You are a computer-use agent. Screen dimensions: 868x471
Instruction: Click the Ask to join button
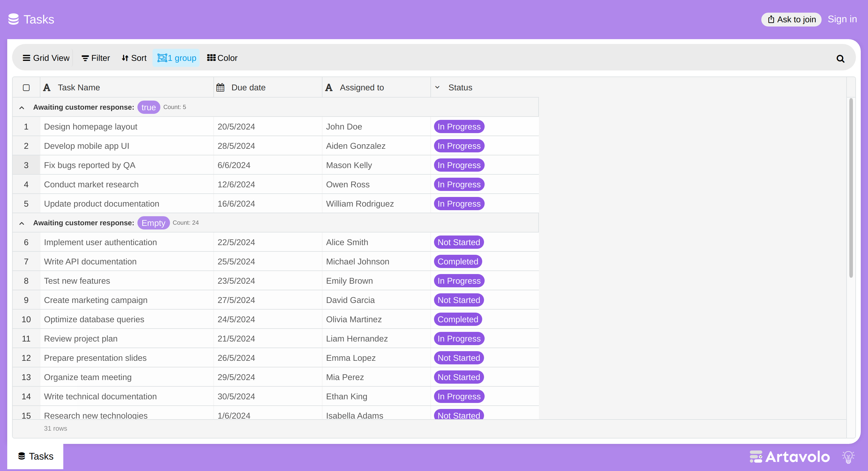click(x=791, y=19)
